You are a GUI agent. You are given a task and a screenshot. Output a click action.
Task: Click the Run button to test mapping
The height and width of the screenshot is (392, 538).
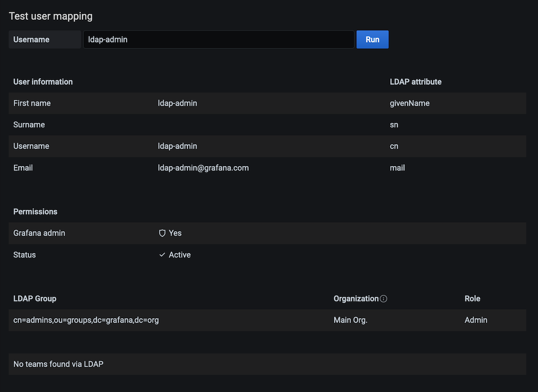372,39
